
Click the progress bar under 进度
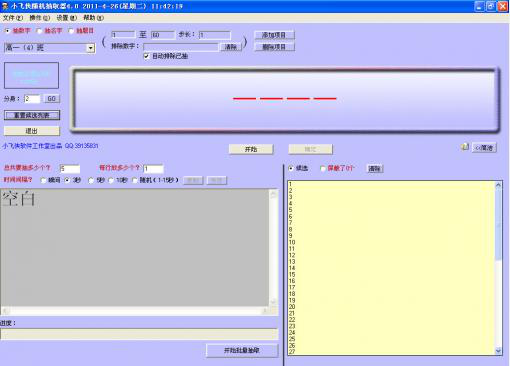point(139,334)
